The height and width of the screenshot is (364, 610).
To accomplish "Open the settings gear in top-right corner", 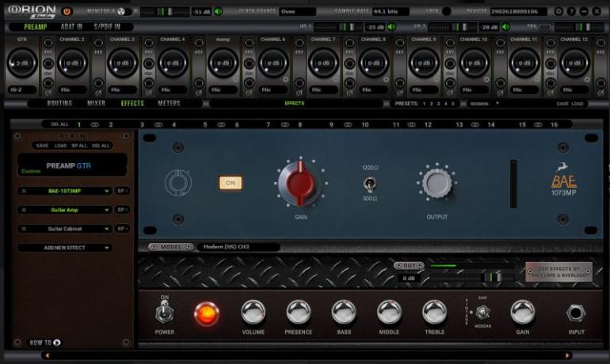I will (x=559, y=11).
